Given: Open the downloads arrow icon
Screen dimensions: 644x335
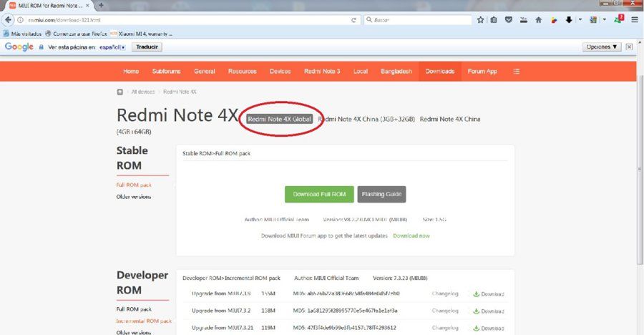Looking at the screenshot, I should [569, 20].
